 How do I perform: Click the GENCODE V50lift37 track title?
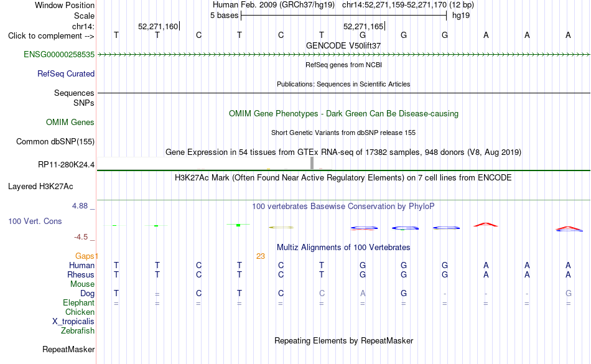[x=343, y=45]
